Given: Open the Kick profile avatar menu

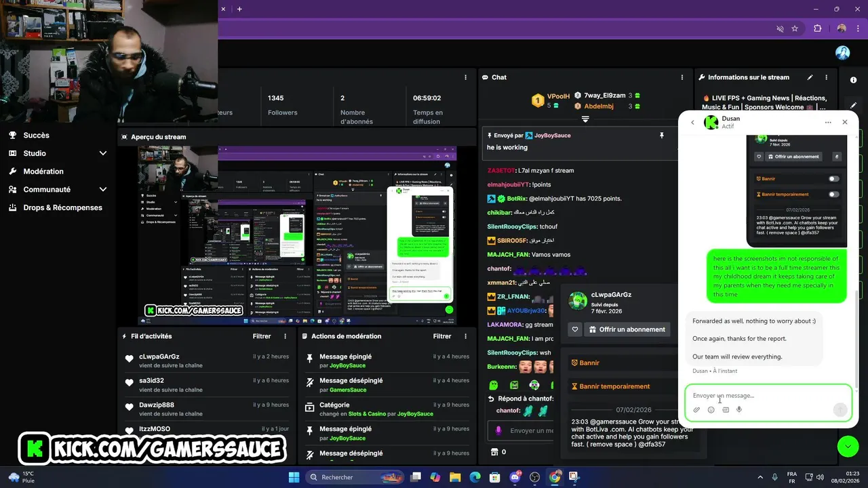Looking at the screenshot, I should coord(842,53).
